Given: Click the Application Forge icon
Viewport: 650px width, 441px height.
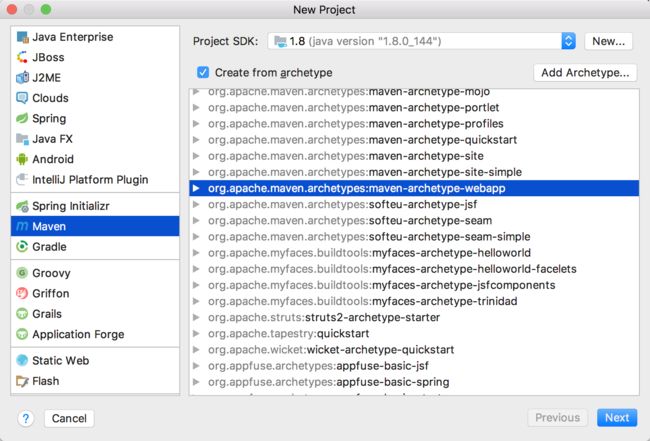Looking at the screenshot, I should pos(22,334).
